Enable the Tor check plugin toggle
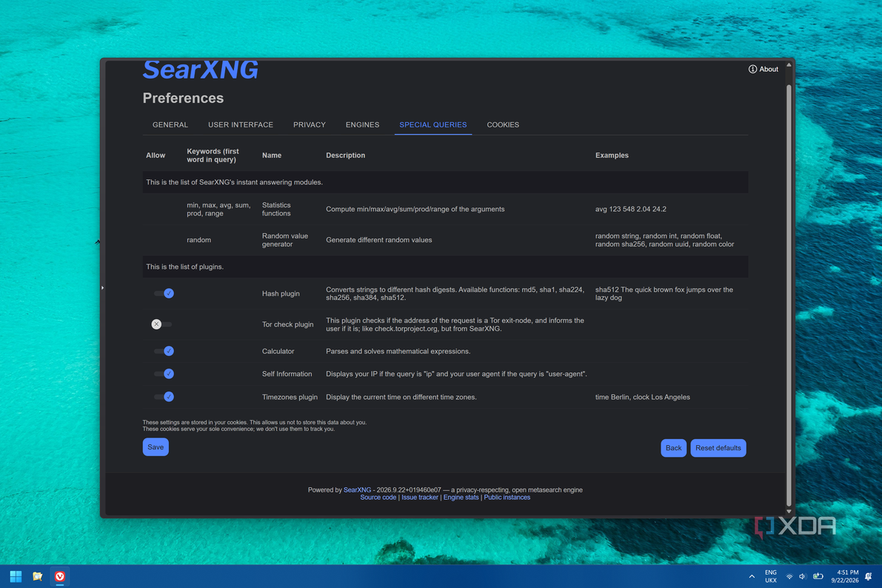Viewport: 882px width, 588px height. point(161,324)
